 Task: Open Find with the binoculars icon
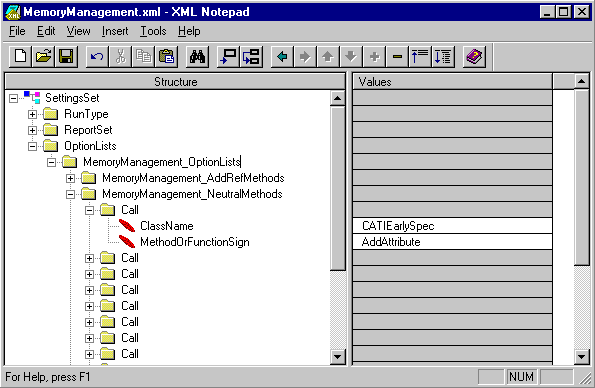(197, 57)
